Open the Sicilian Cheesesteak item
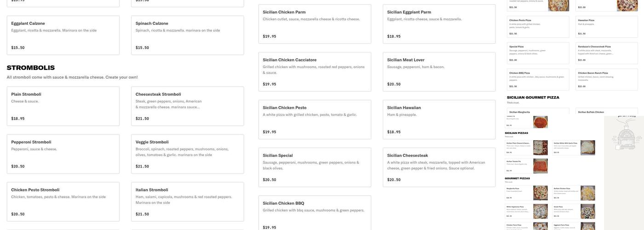Screen dimensions: 644x230 (439, 167)
